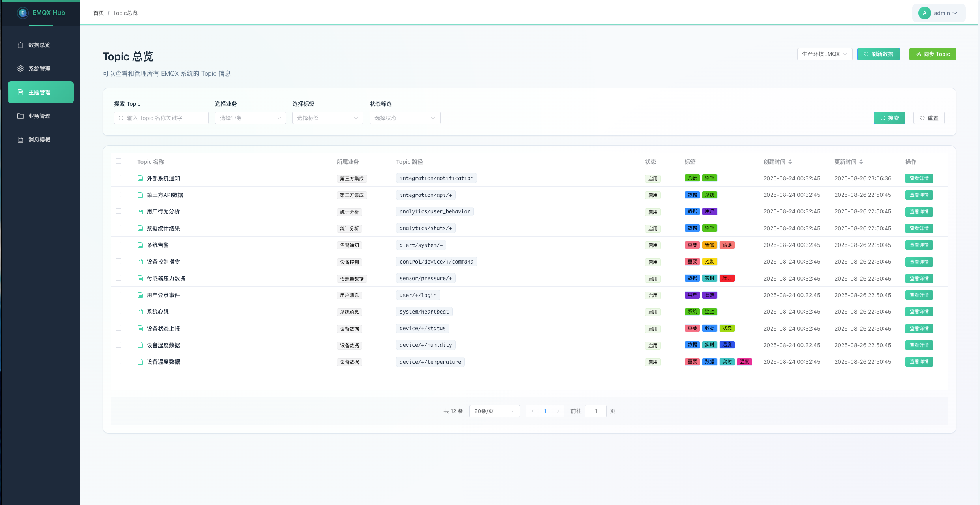
Task: Click the home icon for 数据总览
Action: click(x=21, y=45)
